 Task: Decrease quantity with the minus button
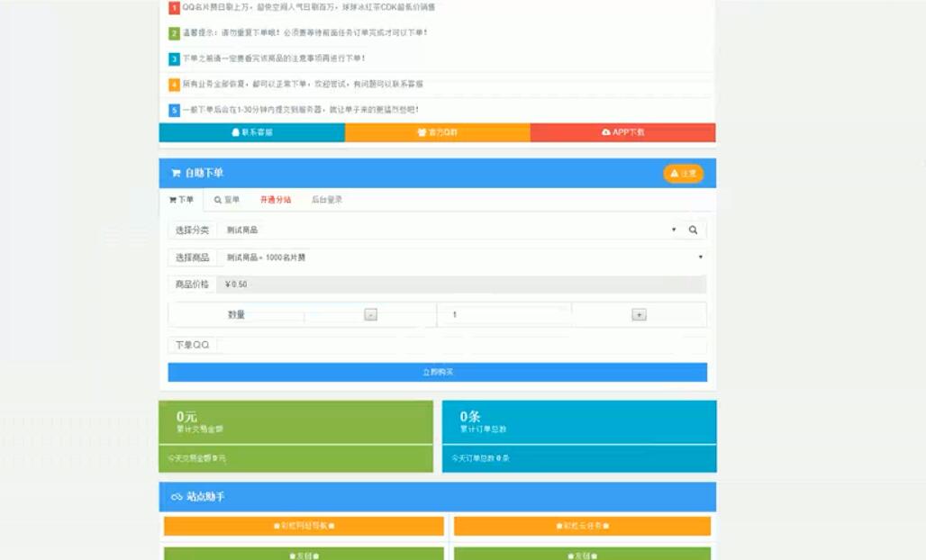coord(370,314)
